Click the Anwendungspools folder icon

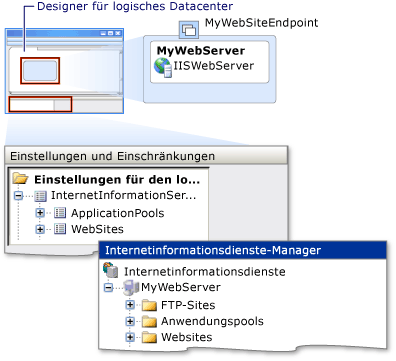[x=149, y=321]
